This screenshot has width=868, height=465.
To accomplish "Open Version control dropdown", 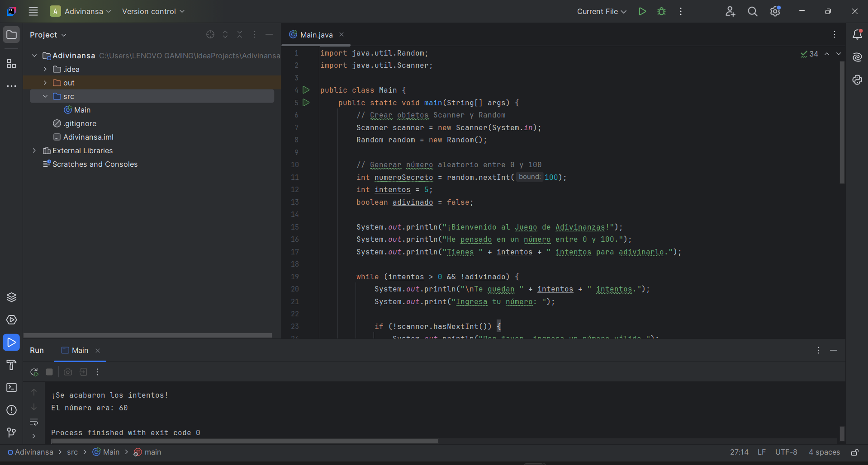I will click(153, 11).
